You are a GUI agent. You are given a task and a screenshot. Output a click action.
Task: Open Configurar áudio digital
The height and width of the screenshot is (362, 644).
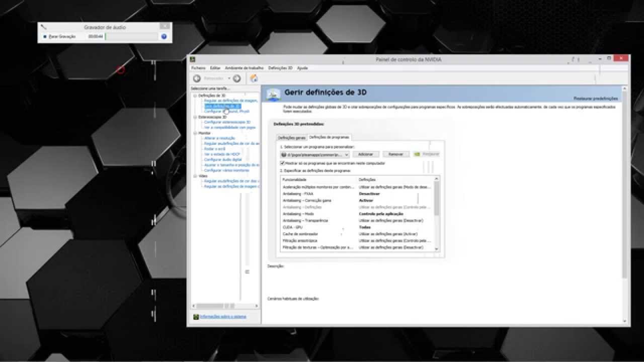coord(223,159)
